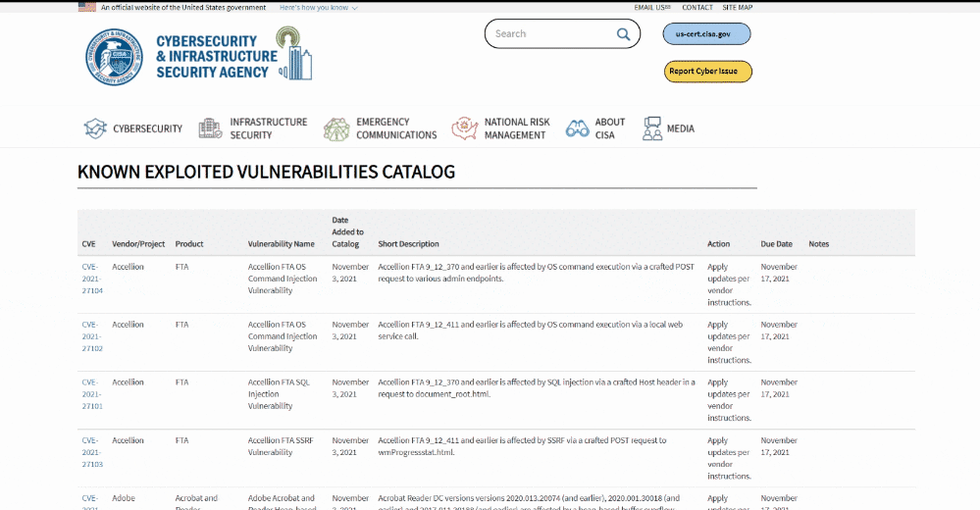Open the Media menu
Image resolution: width=980 pixels, height=510 pixels.
coord(680,128)
